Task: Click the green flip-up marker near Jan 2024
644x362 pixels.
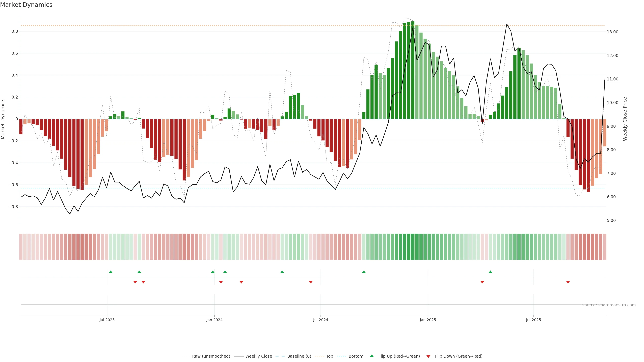Action: click(x=213, y=272)
